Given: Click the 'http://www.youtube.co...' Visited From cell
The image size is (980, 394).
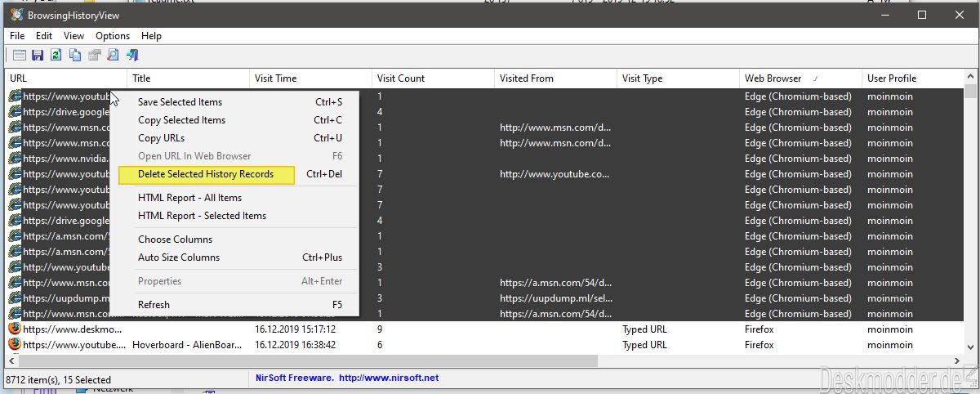Looking at the screenshot, I should tap(555, 174).
